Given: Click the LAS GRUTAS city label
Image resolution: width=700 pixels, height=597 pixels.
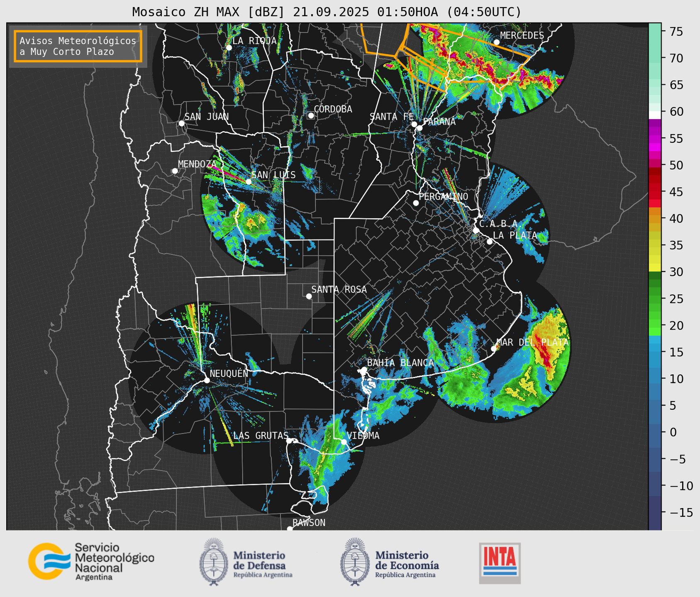Looking at the screenshot, I should point(261,436).
